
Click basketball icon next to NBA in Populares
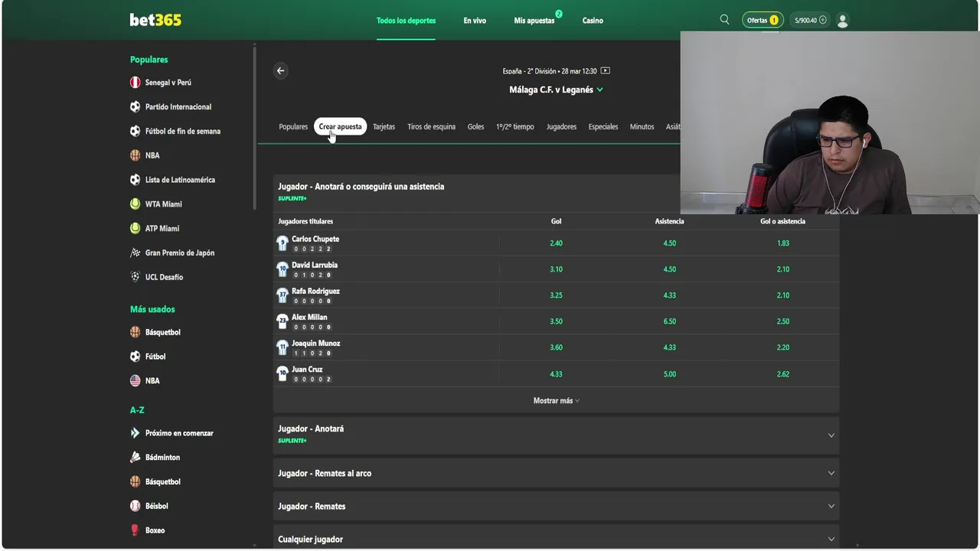point(136,155)
